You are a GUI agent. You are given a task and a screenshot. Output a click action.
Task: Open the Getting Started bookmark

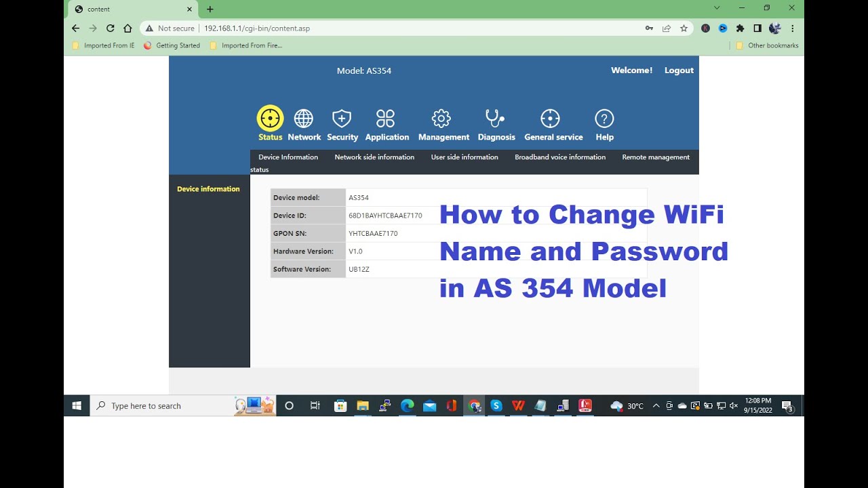pos(172,45)
